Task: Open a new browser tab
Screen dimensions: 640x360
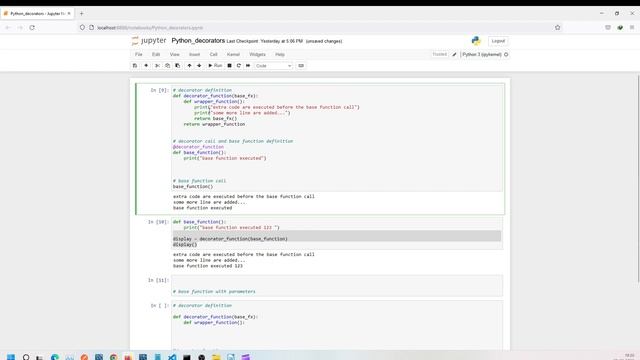Action: coord(81,13)
